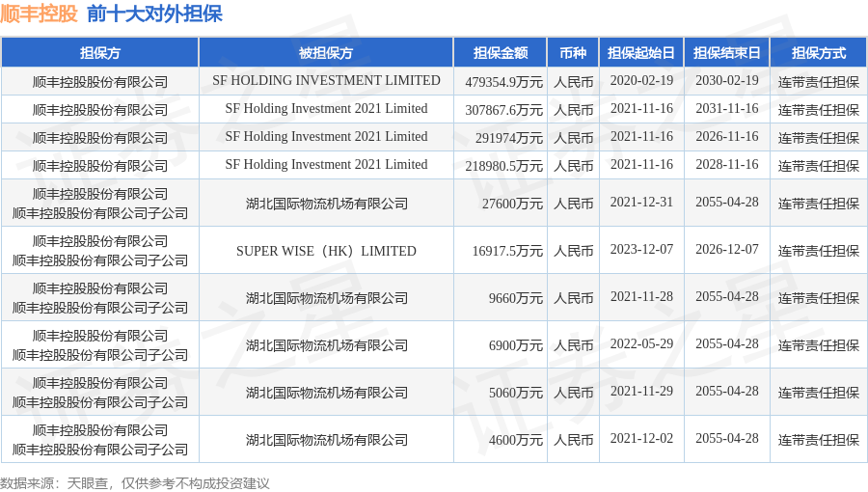Click end date 2026-12-07
868x492 pixels.
tap(727, 250)
